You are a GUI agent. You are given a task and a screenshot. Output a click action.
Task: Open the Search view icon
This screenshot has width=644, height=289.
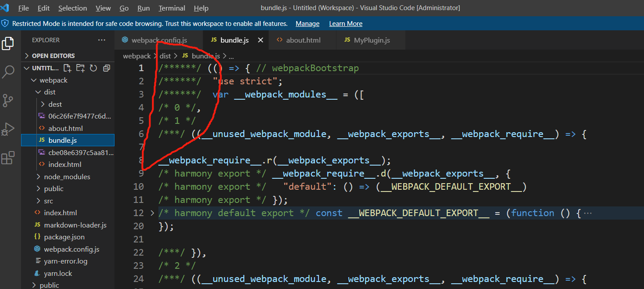click(x=8, y=72)
